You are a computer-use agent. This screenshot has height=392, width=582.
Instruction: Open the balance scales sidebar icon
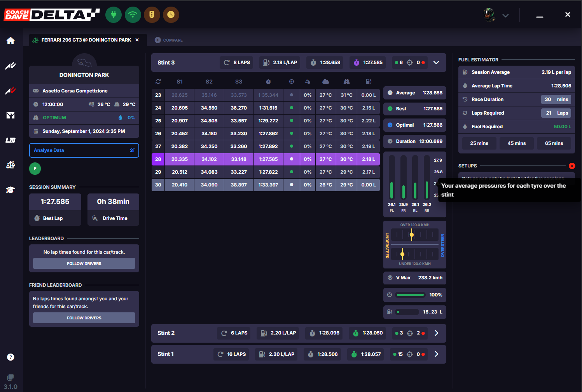[x=10, y=165]
